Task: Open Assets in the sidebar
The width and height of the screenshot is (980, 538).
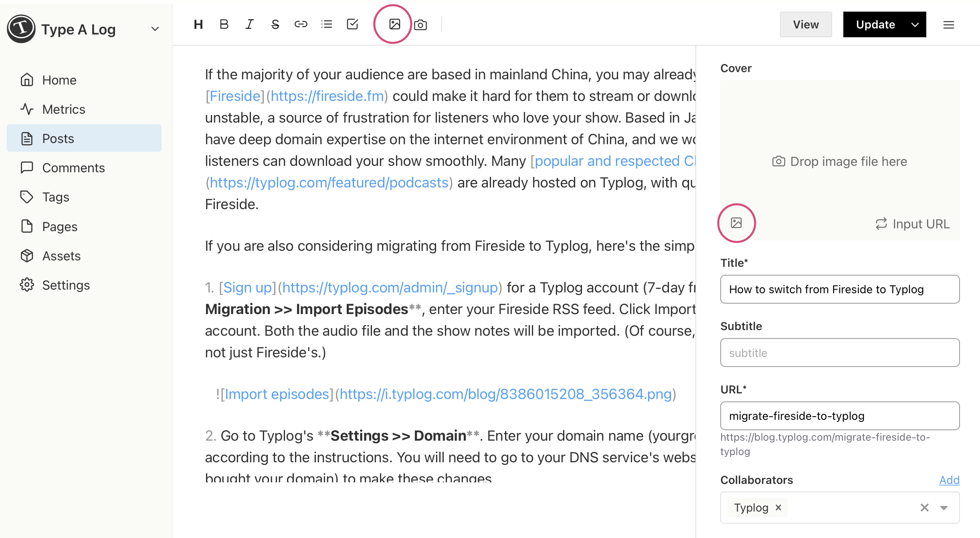Action: (84, 256)
